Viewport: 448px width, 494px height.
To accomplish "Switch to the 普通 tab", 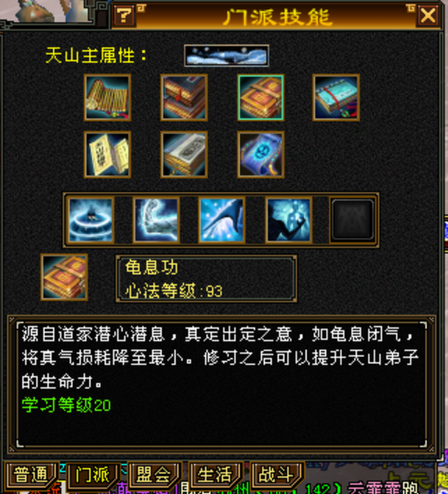I will (31, 475).
